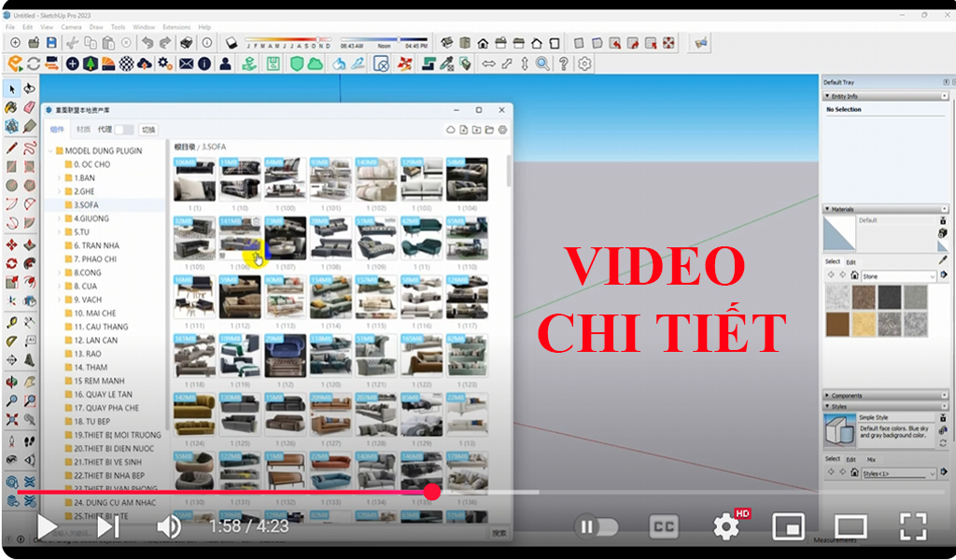
Task: Open the Extensions menu
Action: click(176, 27)
